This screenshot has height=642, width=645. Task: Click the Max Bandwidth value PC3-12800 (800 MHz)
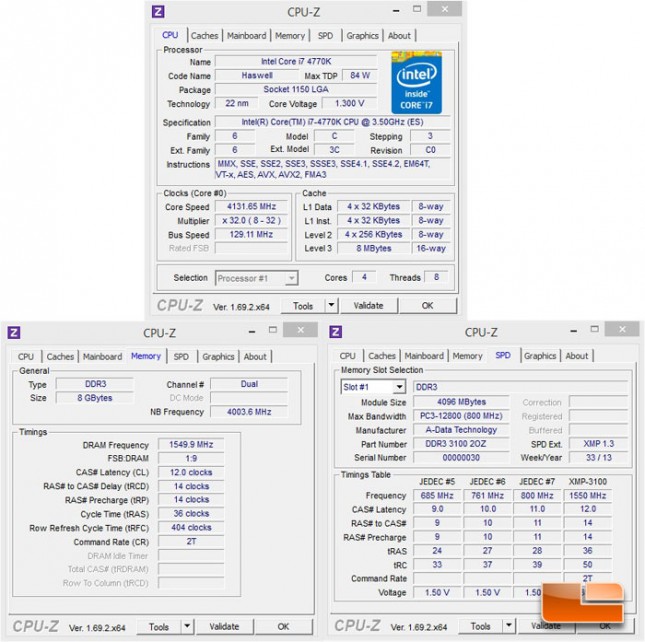(x=461, y=416)
